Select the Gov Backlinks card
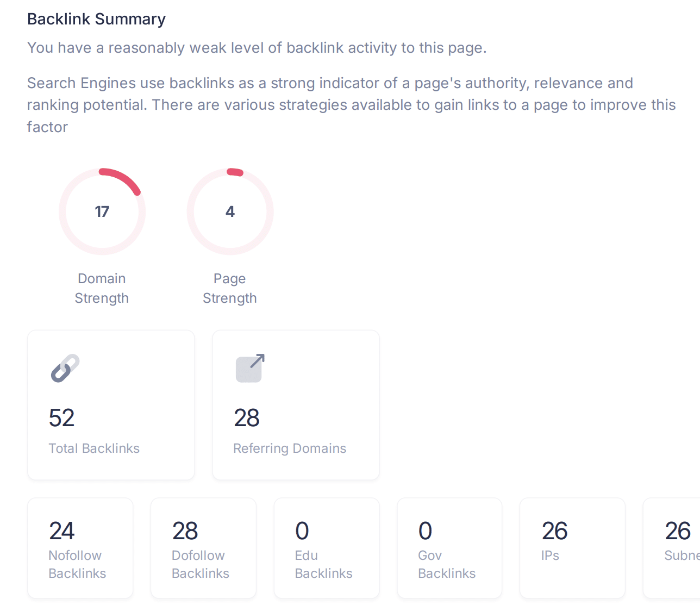The image size is (700, 611). pos(449,548)
